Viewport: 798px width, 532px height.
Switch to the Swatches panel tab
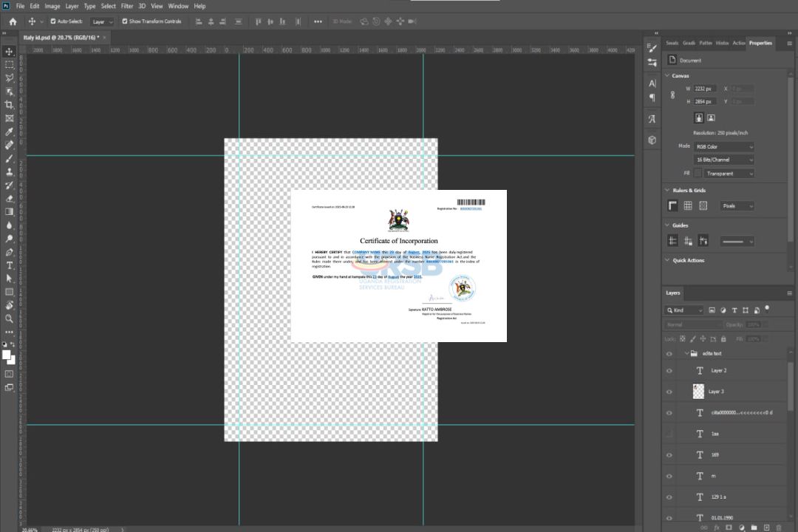tap(672, 43)
